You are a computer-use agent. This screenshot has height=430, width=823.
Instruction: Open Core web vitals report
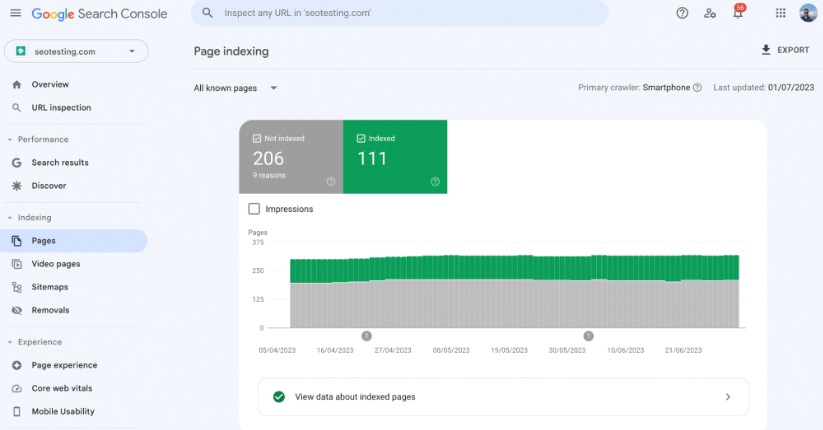point(62,389)
